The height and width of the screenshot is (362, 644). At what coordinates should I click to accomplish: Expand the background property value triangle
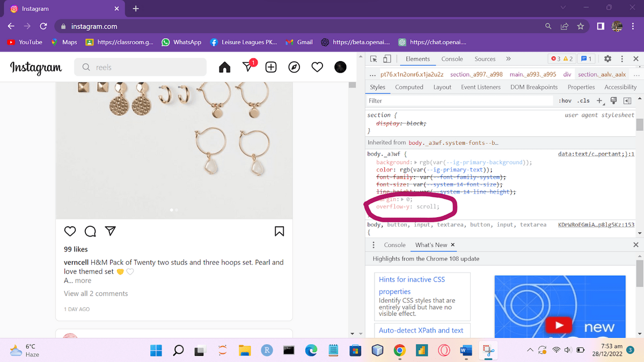coord(416,162)
